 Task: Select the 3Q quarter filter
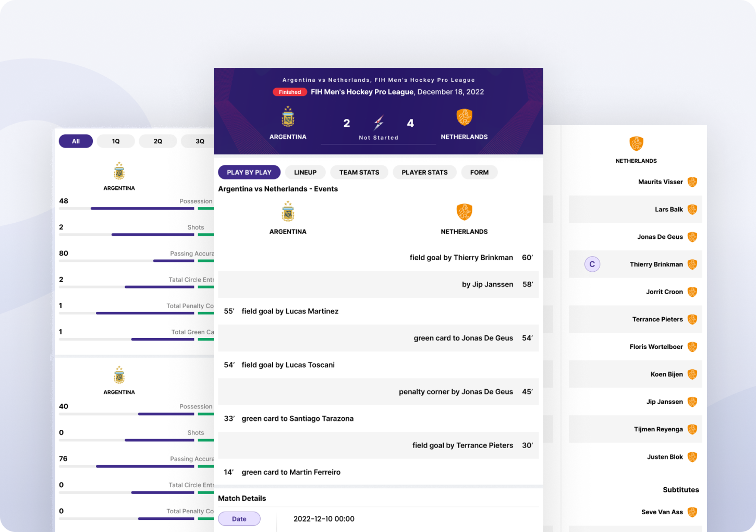[198, 141]
